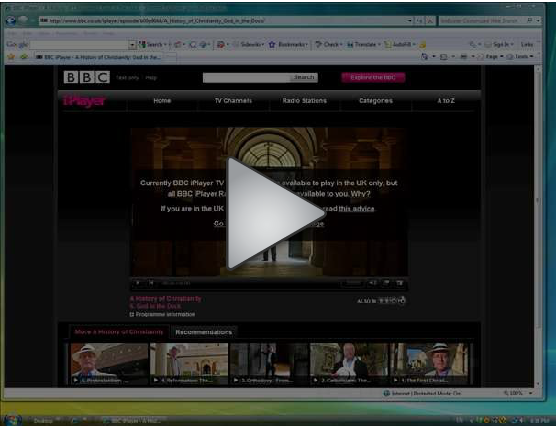Click the player's skip-to-start icon
The image size is (556, 426).
[x=151, y=283]
